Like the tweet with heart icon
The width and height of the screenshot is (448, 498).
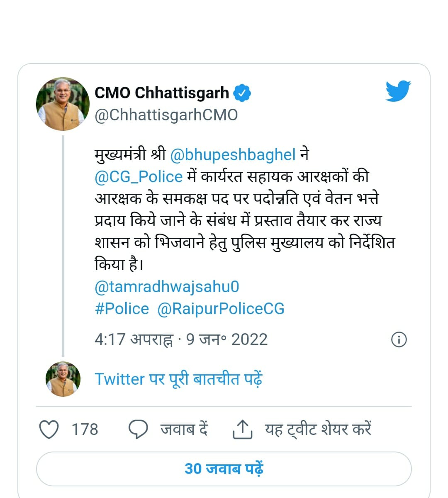pyautogui.click(x=49, y=430)
